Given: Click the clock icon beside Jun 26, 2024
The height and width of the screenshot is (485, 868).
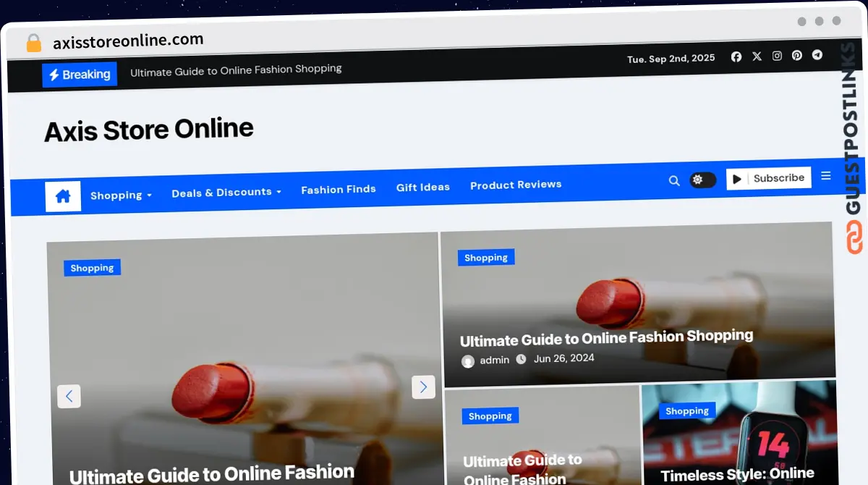Looking at the screenshot, I should pos(522,359).
